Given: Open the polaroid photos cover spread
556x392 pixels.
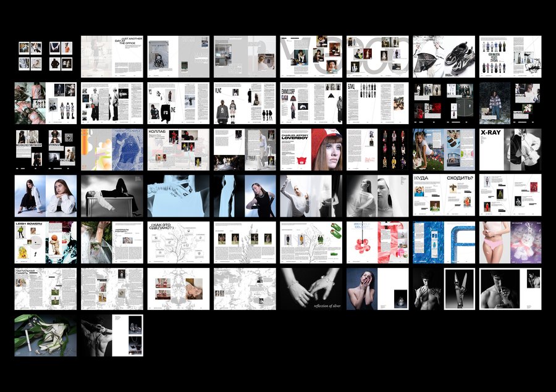Looking at the screenshot, I should tap(45, 56).
